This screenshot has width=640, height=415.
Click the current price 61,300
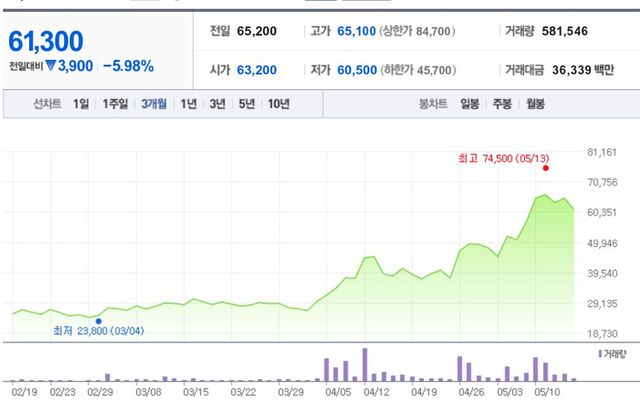(x=46, y=41)
